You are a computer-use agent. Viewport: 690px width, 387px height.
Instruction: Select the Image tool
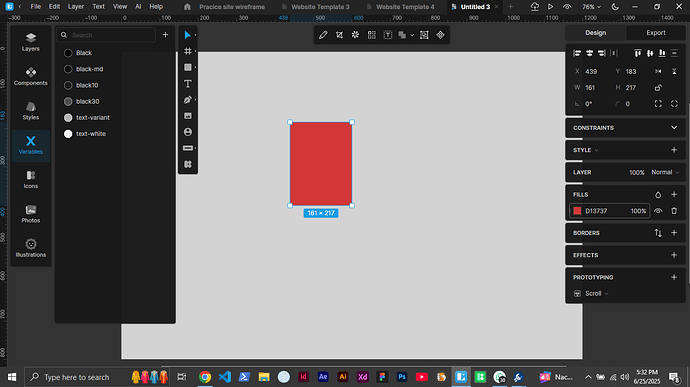click(x=187, y=116)
